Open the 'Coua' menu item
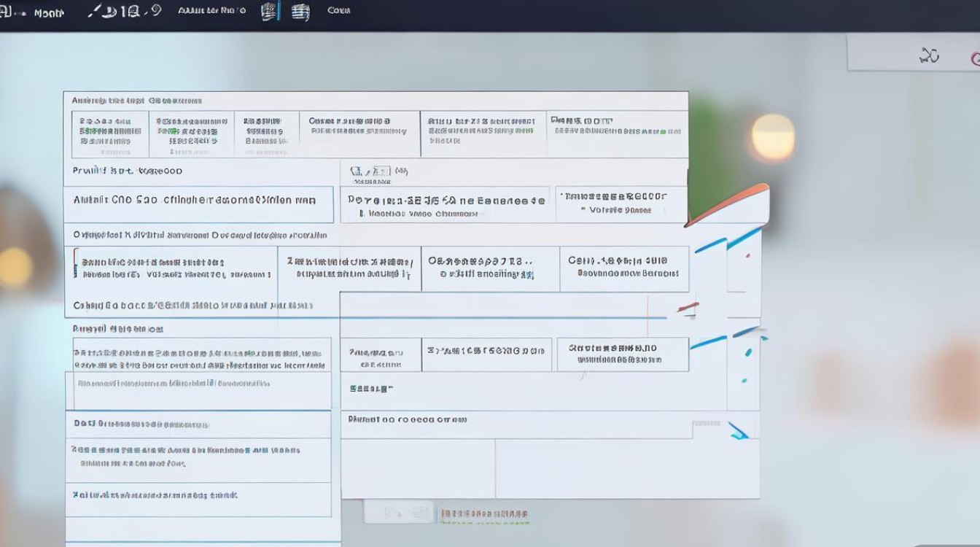 tap(339, 11)
